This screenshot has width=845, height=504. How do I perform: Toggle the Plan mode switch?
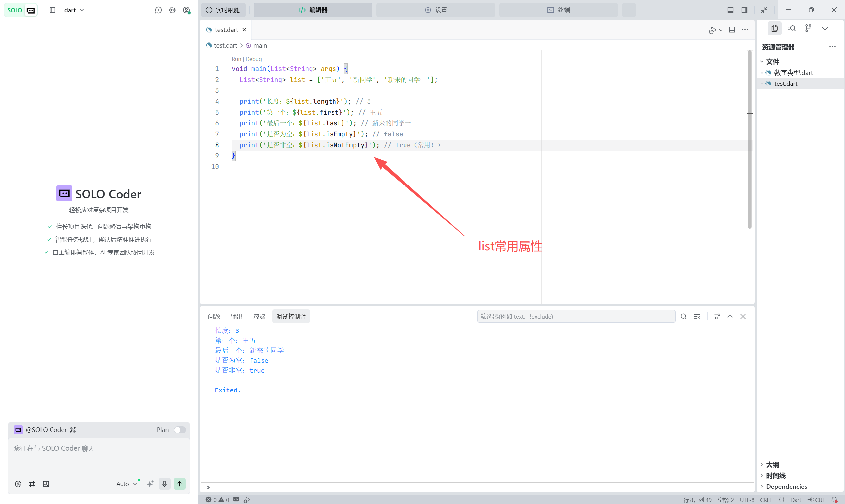[x=179, y=430]
